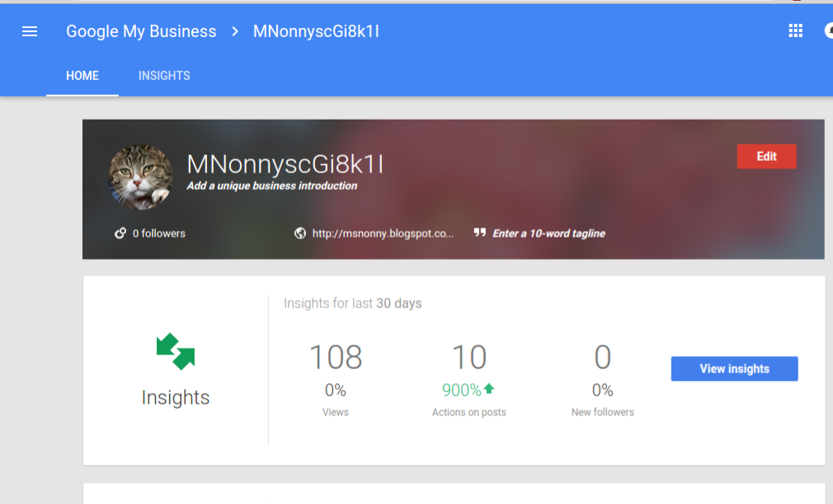
Task: Click the View insights button
Action: pos(734,368)
